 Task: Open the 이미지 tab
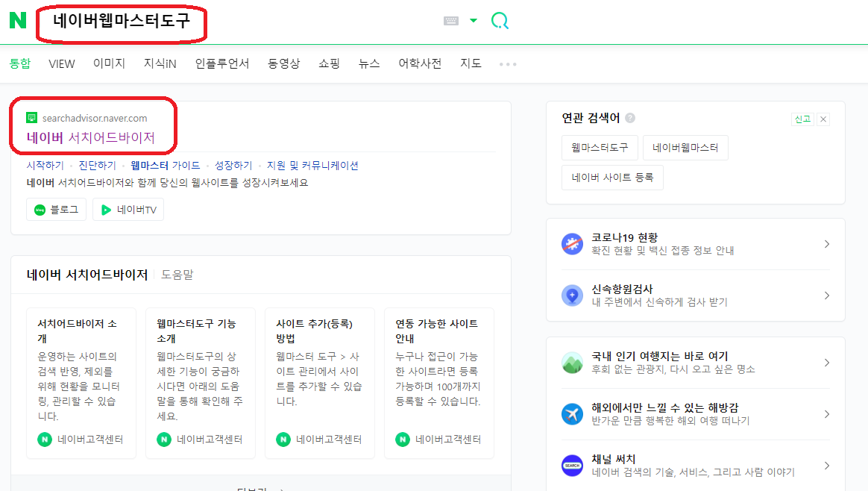[x=109, y=63]
